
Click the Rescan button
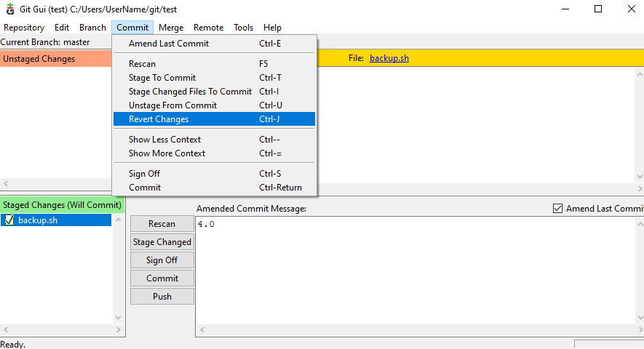click(x=162, y=224)
